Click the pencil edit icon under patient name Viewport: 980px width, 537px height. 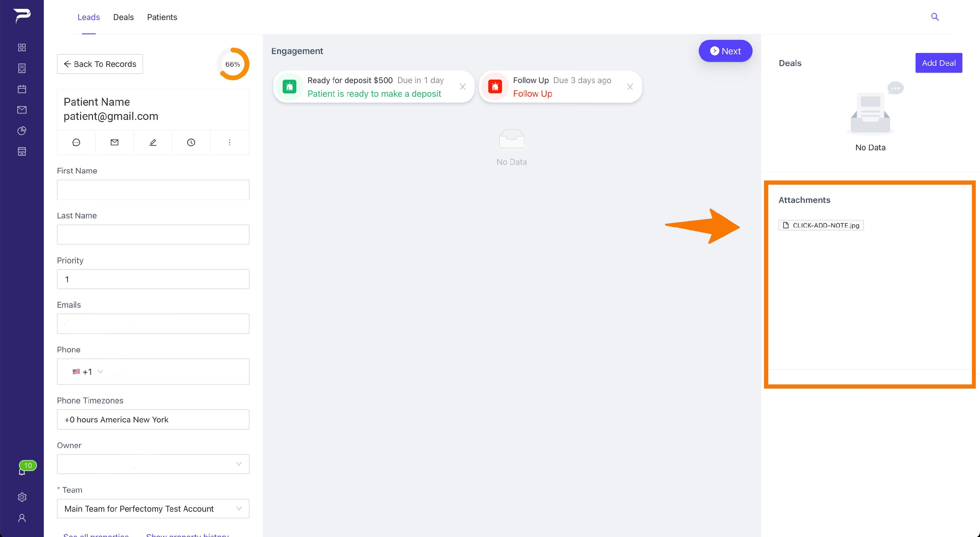click(153, 142)
